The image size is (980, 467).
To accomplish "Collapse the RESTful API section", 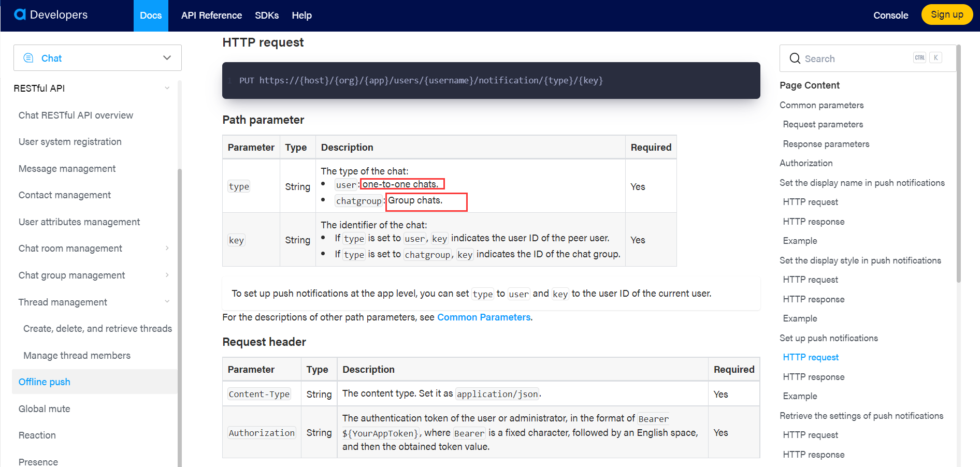I will click(167, 88).
